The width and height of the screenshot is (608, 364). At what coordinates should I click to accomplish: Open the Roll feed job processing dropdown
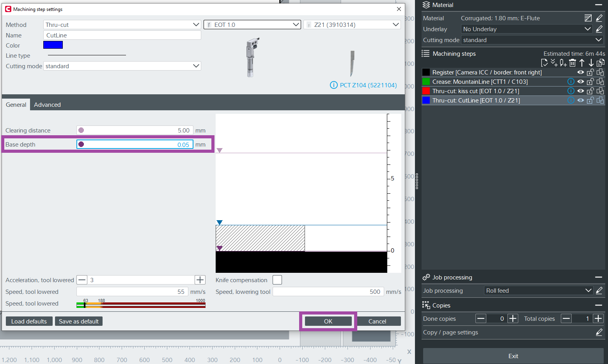pyautogui.click(x=538, y=291)
